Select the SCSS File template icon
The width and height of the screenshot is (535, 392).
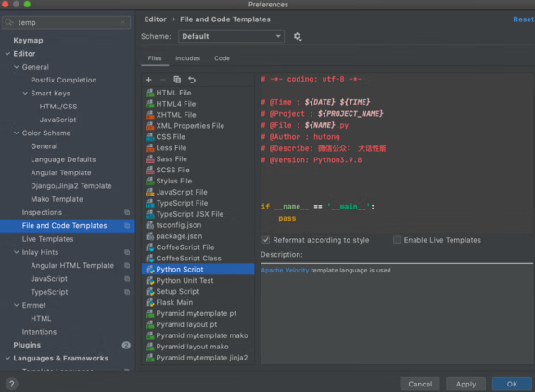click(150, 171)
